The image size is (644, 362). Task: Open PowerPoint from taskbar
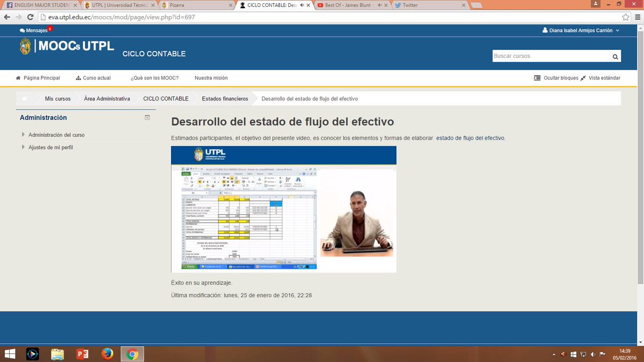(x=83, y=354)
